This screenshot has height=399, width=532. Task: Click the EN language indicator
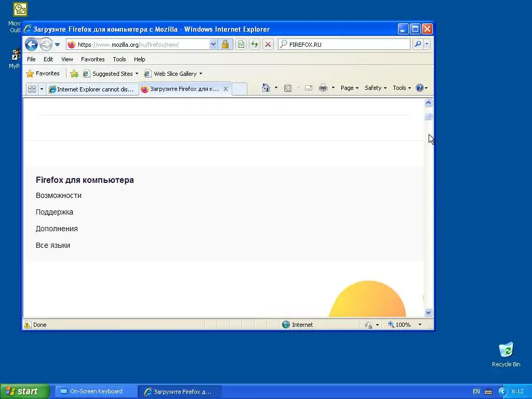(x=476, y=391)
